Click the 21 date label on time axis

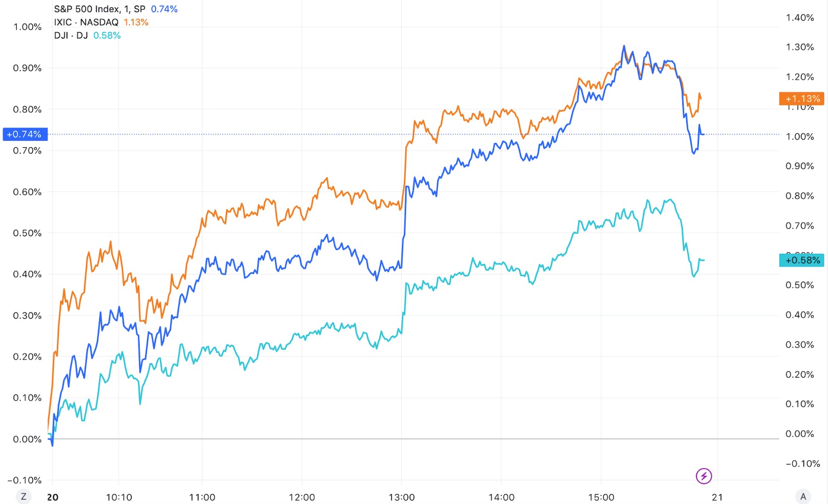[717, 497]
